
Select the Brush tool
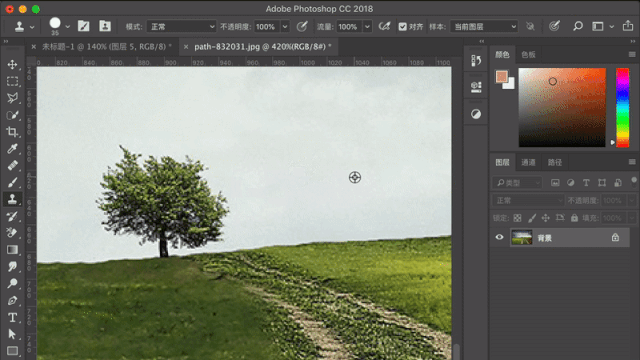(x=12, y=182)
